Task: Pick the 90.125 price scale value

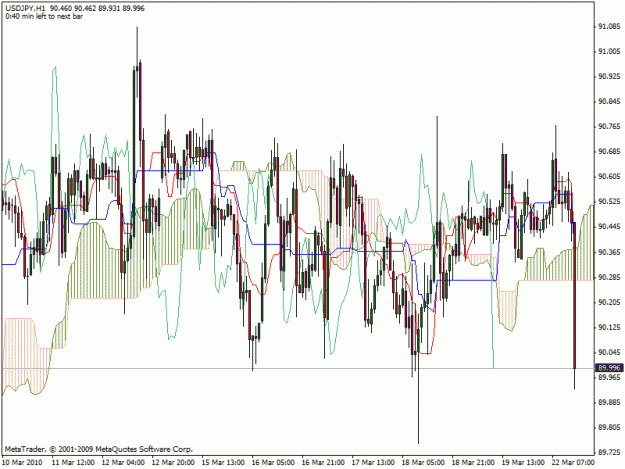Action: point(609,327)
